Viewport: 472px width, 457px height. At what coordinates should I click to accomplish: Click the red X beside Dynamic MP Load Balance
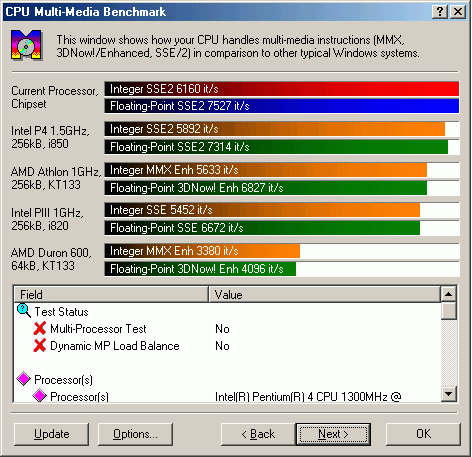[40, 345]
